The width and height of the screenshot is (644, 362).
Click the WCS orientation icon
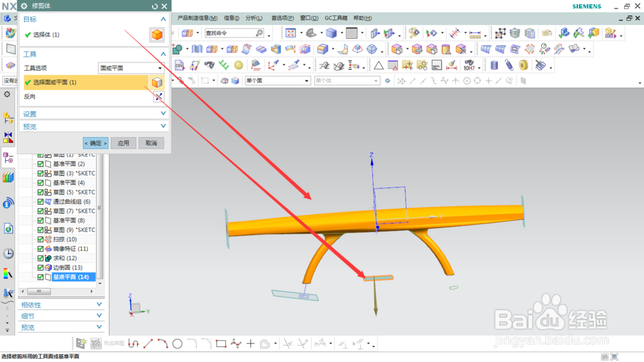272,65
